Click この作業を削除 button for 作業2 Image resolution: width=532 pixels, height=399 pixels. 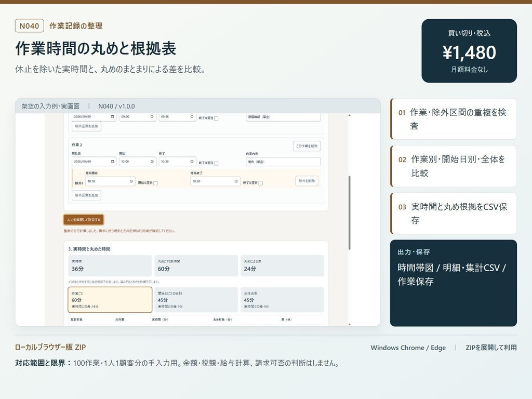[x=307, y=146]
